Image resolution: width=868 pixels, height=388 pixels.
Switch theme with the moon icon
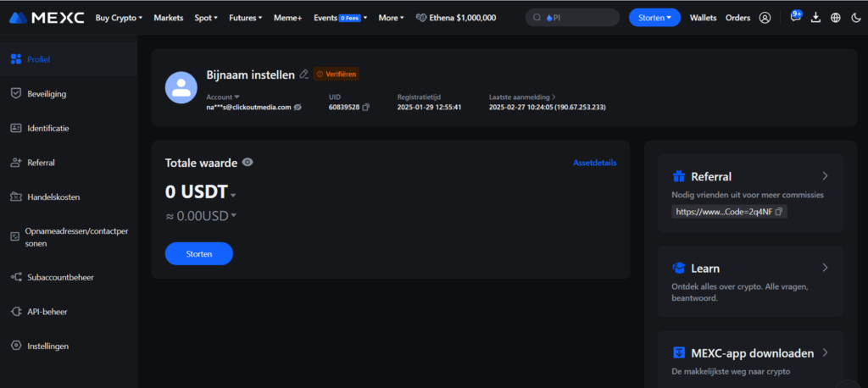tap(854, 17)
